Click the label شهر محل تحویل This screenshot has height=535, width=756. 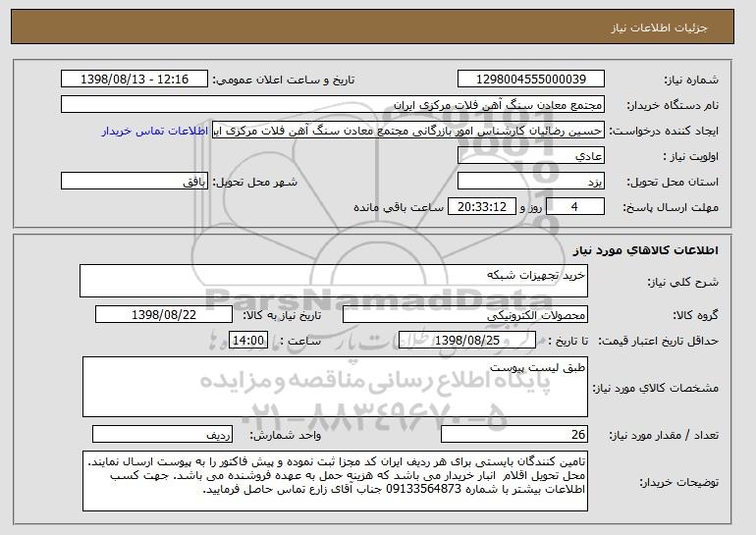pos(255,182)
